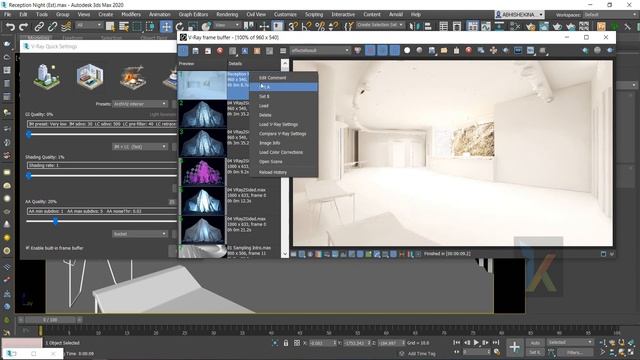Open the signed-in user account dropdown

[x=519, y=15]
